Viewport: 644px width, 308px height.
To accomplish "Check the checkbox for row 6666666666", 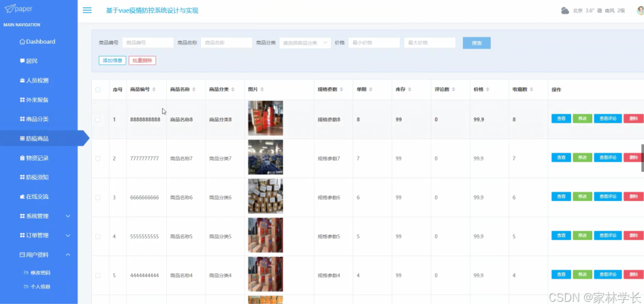I will pyautogui.click(x=98, y=198).
